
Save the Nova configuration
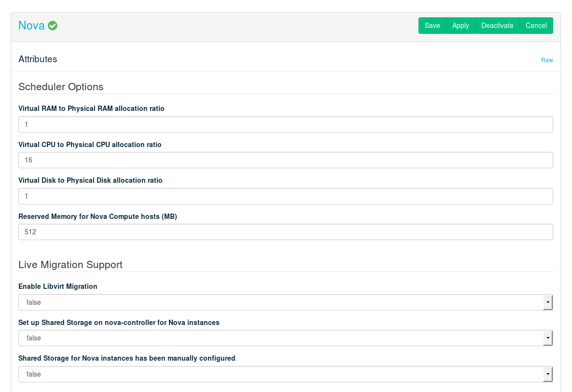point(432,26)
